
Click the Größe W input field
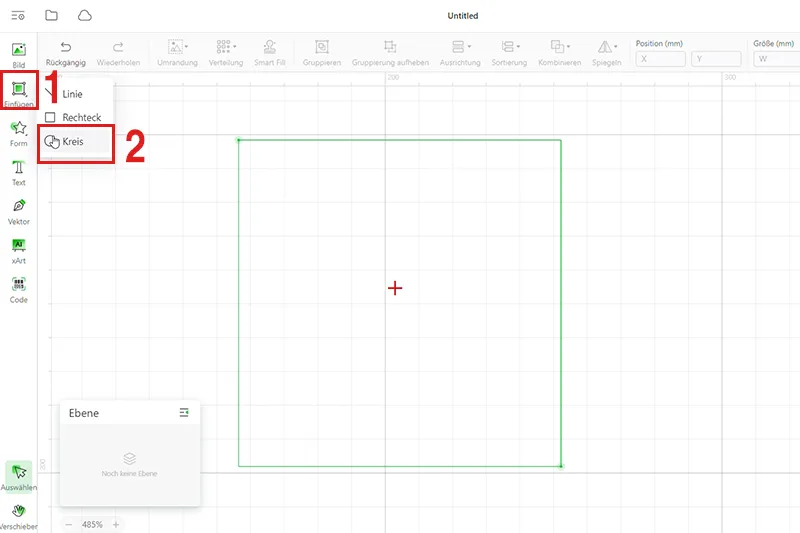coord(777,59)
